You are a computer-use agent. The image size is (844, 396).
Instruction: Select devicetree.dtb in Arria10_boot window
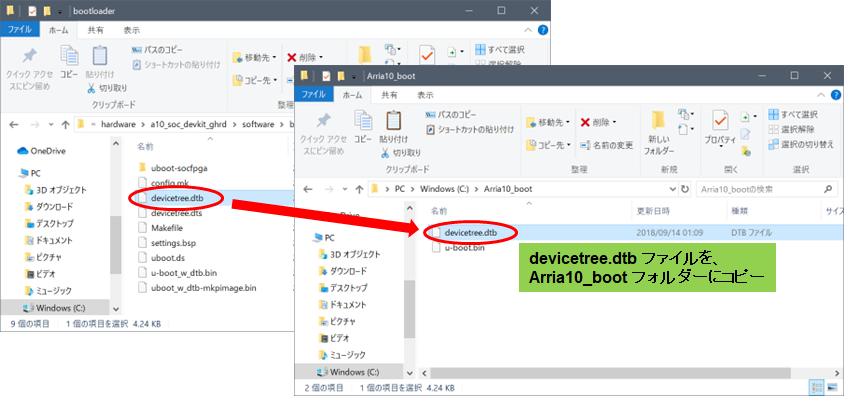(x=471, y=233)
